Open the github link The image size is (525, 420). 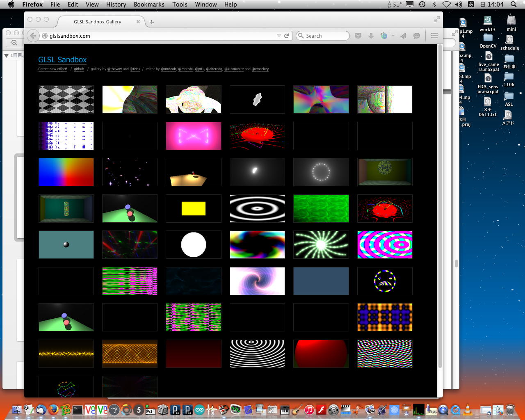(79, 69)
